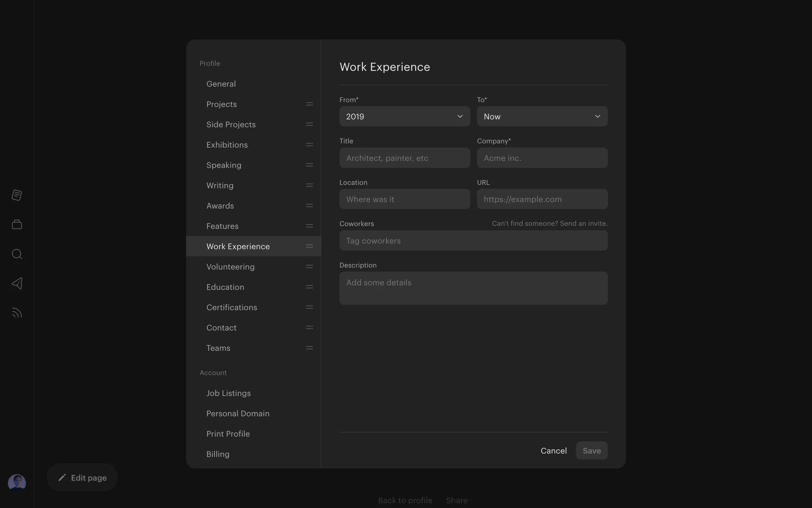This screenshot has width=812, height=508.
Task: Grab the drag handle next to Projects
Action: click(309, 104)
